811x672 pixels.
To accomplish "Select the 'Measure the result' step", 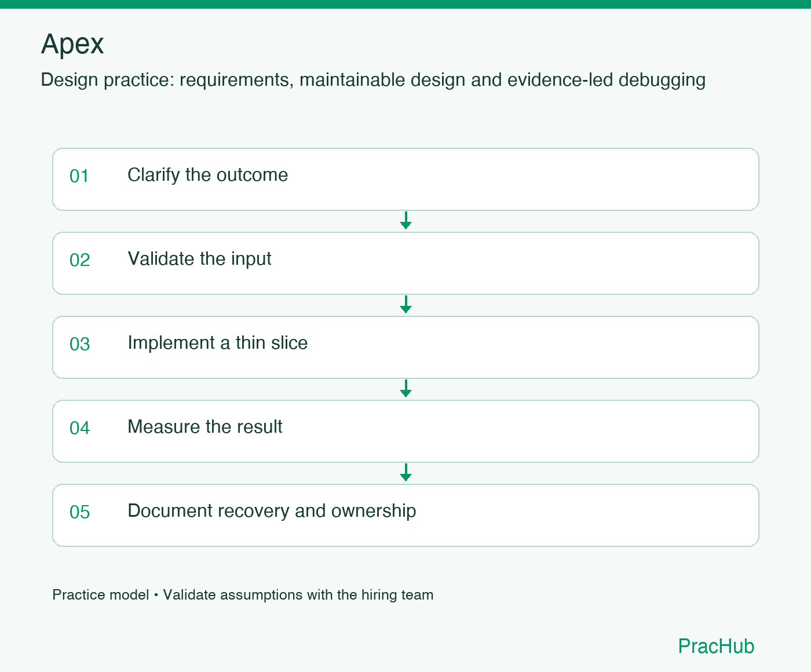I will pyautogui.click(x=405, y=431).
